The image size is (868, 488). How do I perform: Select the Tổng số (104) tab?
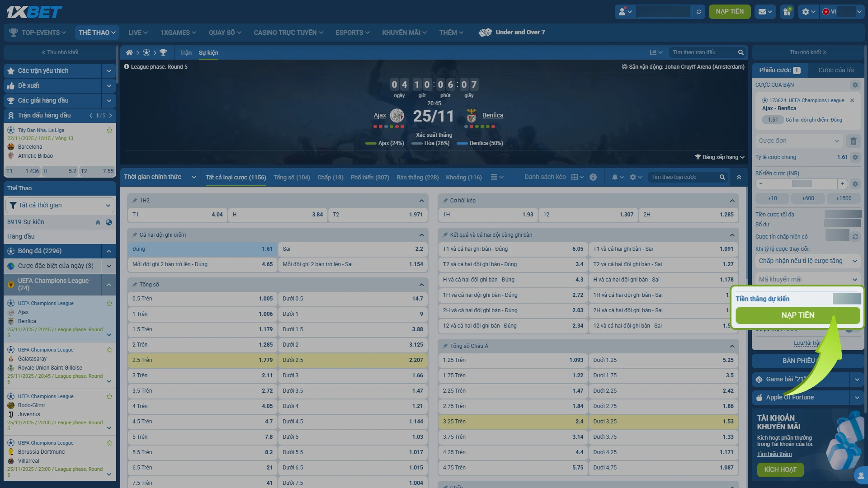click(x=292, y=178)
